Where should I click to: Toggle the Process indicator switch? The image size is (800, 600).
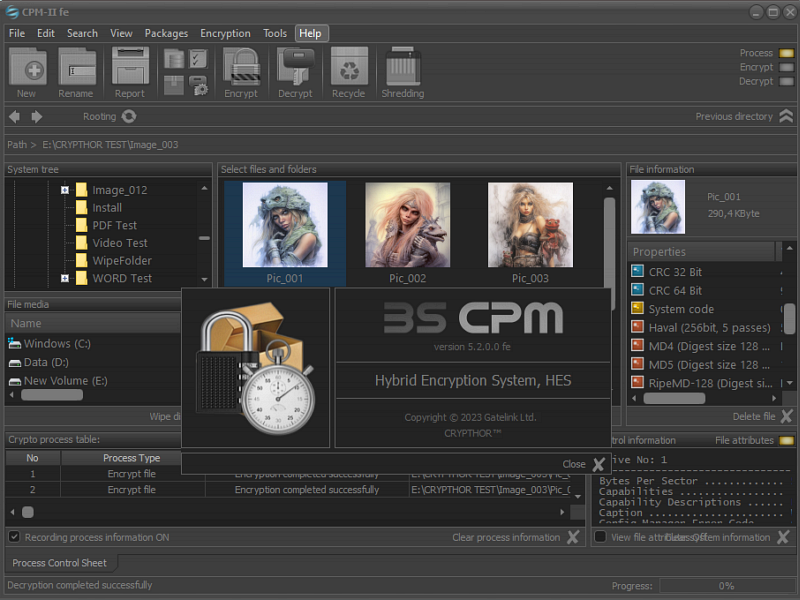(786, 53)
